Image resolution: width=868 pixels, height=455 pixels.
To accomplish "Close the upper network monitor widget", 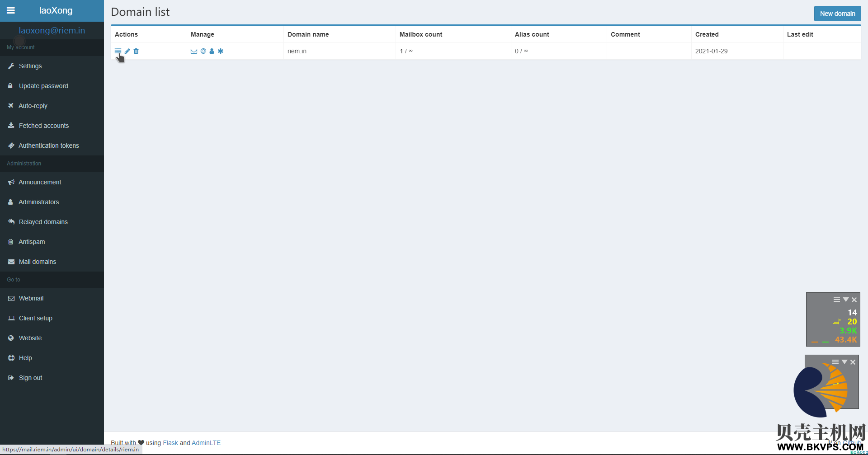I will [854, 300].
